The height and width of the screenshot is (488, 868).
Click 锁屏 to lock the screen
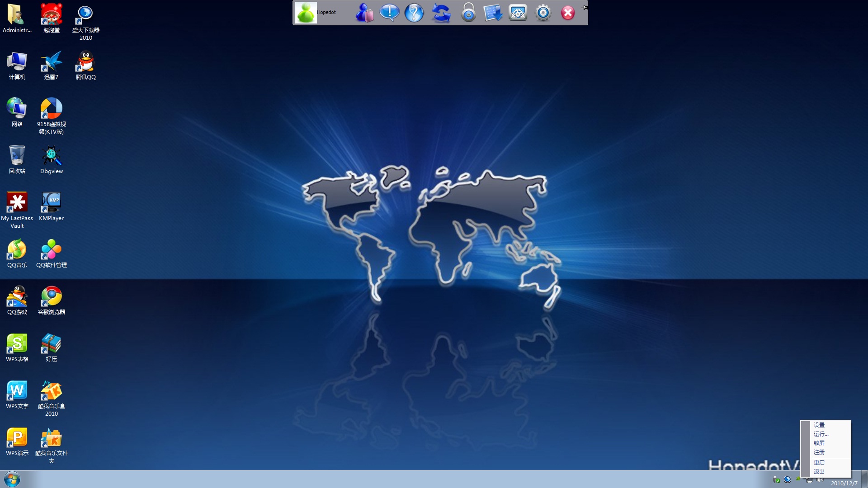point(819,443)
